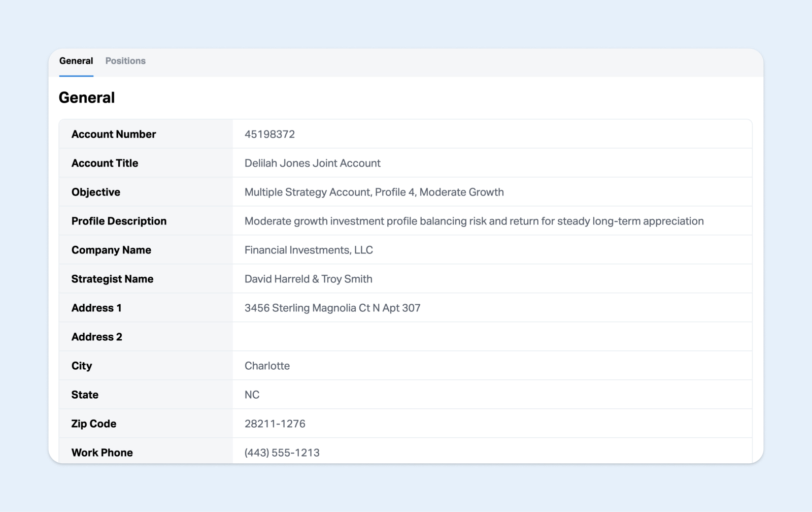Select the state value NC
The width and height of the screenshot is (812, 512).
click(x=252, y=395)
